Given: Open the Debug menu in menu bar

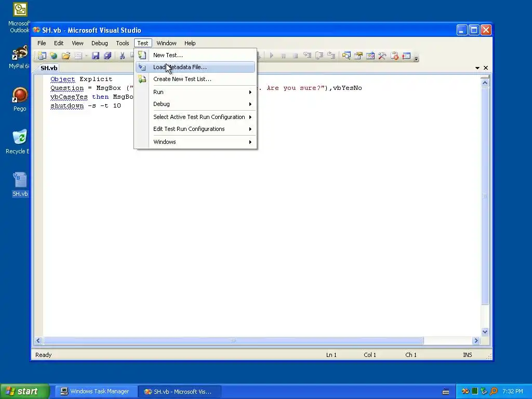Looking at the screenshot, I should pyautogui.click(x=99, y=43).
